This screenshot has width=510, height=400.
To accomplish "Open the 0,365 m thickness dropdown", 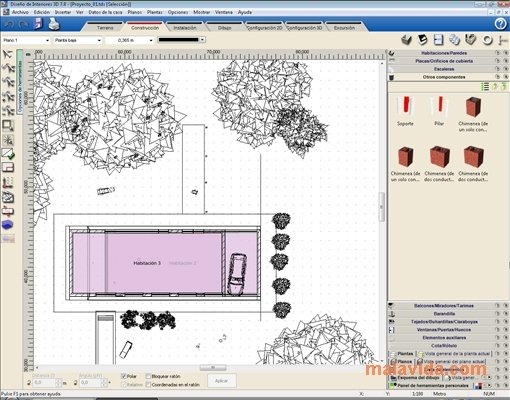I will [130, 40].
